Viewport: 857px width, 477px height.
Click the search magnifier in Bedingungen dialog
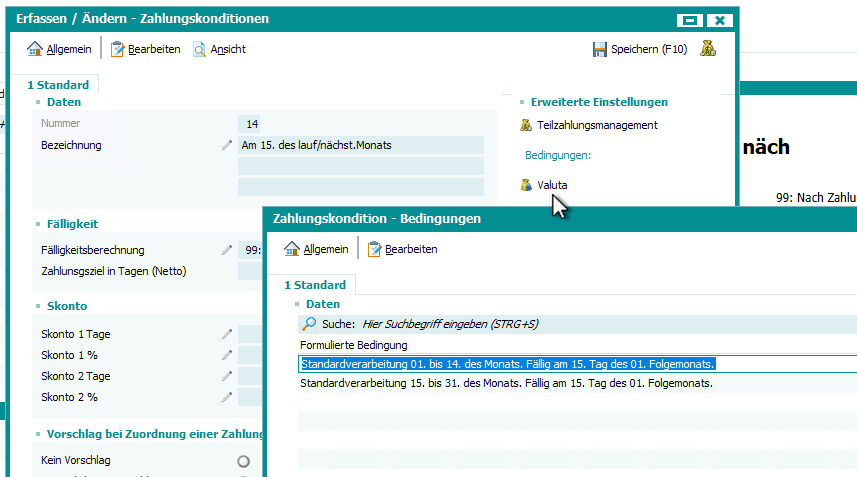(309, 324)
